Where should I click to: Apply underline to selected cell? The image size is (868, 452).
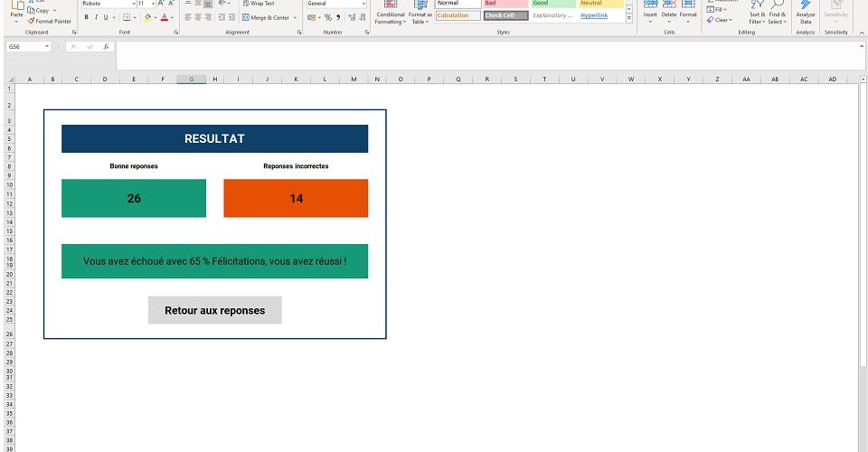tap(106, 18)
